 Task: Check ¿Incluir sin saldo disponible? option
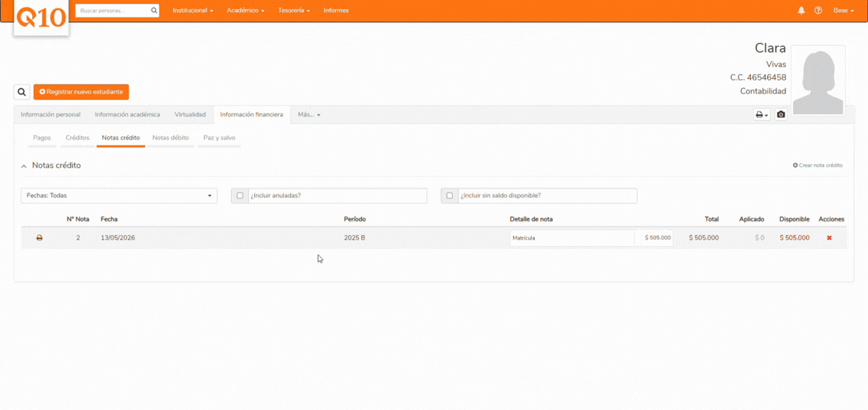point(449,195)
